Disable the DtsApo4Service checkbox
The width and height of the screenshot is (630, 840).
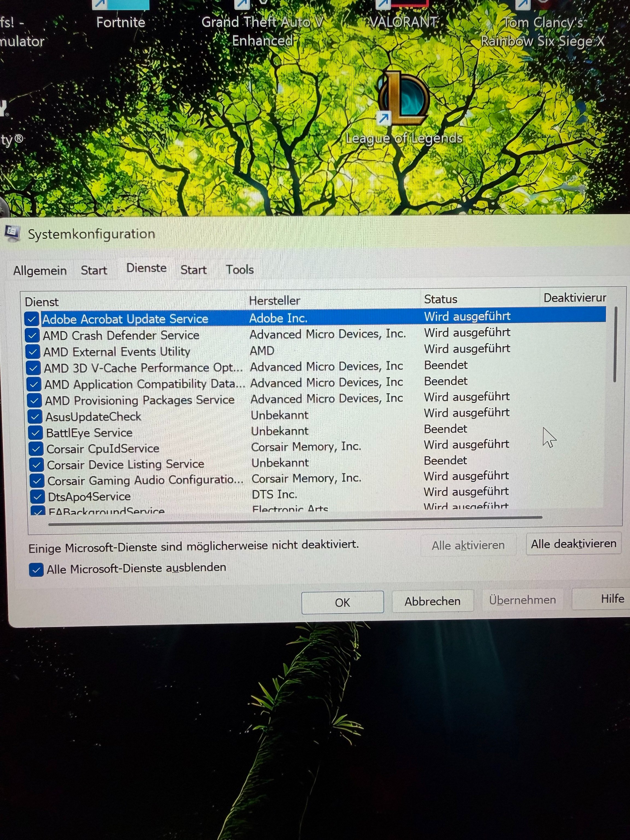point(37,497)
